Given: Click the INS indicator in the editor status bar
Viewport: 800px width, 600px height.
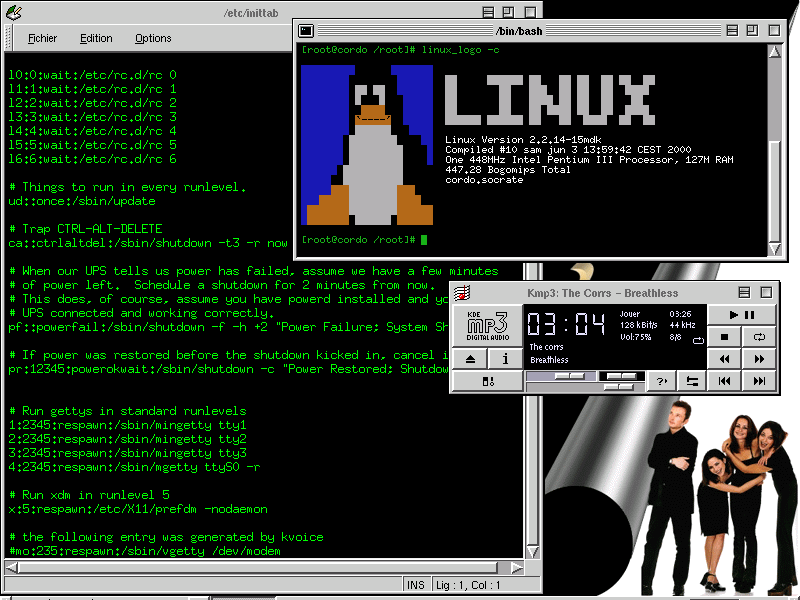Looking at the screenshot, I should tap(416, 585).
